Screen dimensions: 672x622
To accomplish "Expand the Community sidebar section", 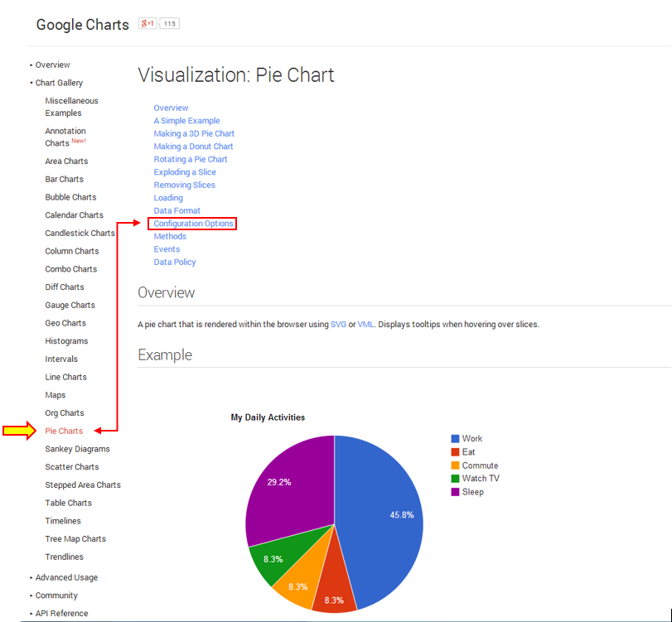I will (54, 595).
